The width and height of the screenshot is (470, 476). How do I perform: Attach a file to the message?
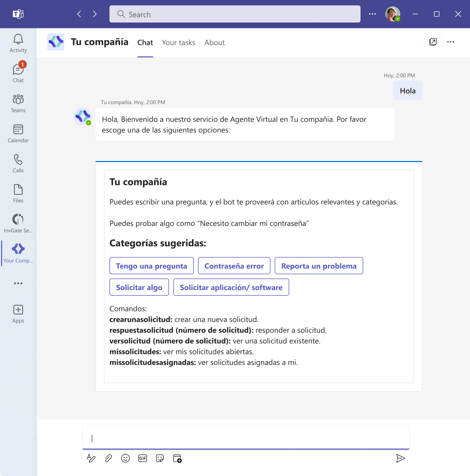click(108, 458)
